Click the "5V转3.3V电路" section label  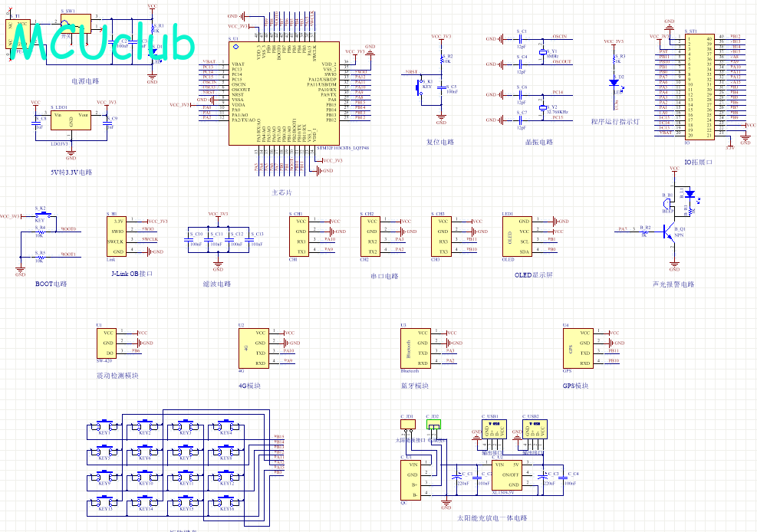pos(71,172)
